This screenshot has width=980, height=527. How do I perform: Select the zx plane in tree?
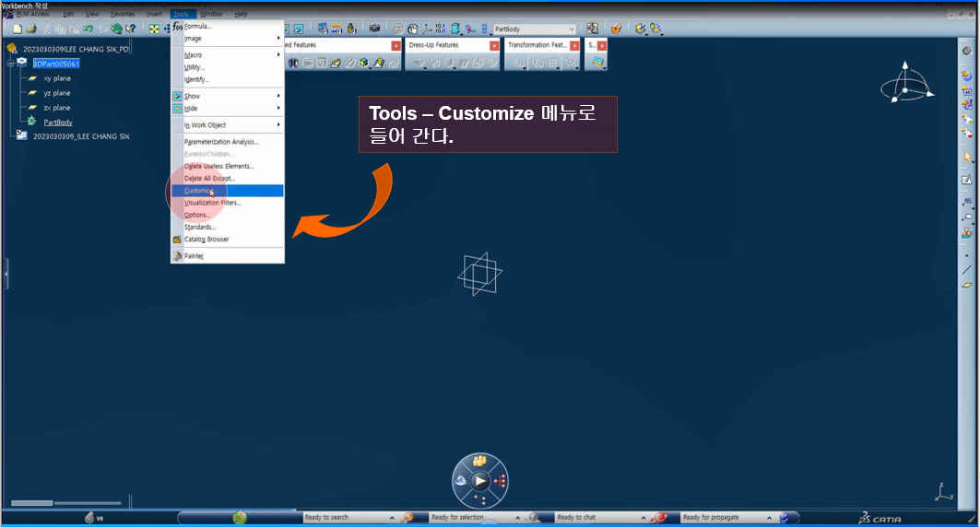click(x=57, y=108)
